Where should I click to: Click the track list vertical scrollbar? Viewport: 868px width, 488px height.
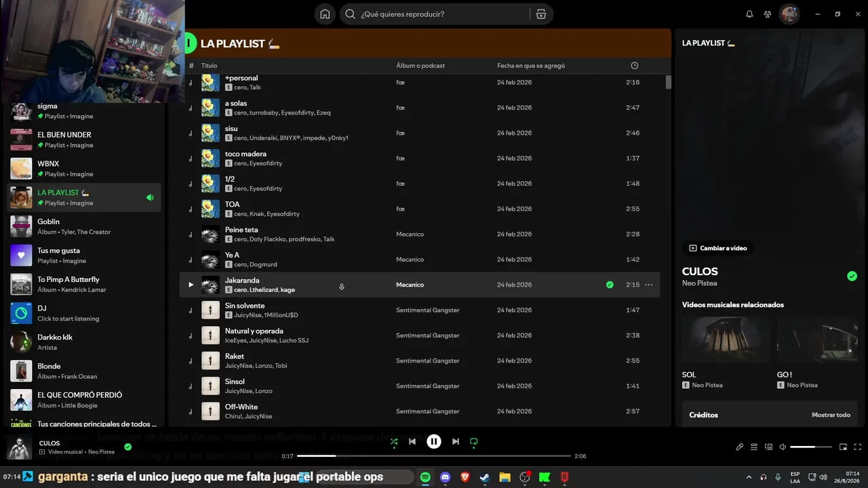coord(668,82)
